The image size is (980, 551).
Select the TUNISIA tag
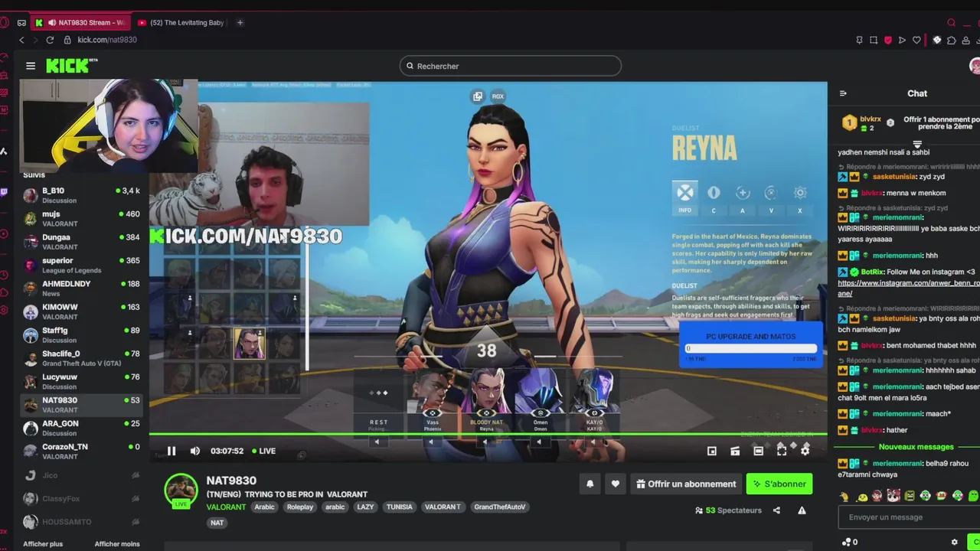(399, 507)
